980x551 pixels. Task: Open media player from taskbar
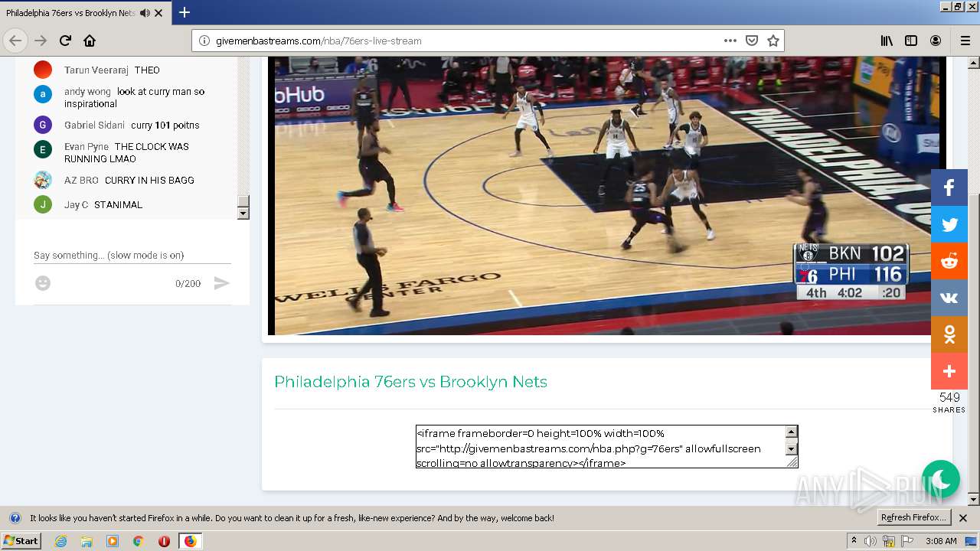pos(113,541)
